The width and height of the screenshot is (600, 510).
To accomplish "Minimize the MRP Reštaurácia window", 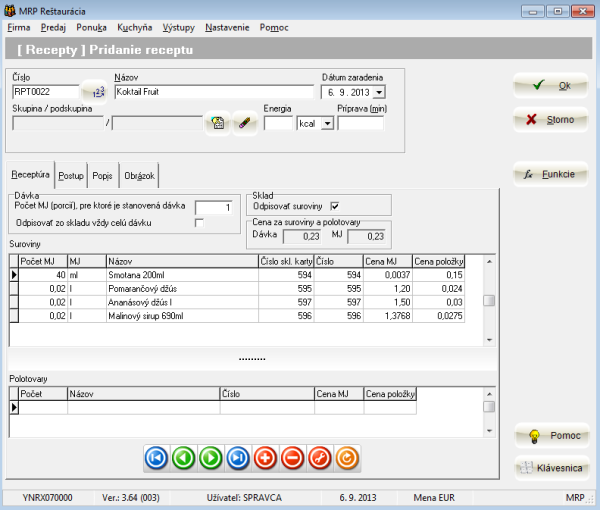I will 533,11.
